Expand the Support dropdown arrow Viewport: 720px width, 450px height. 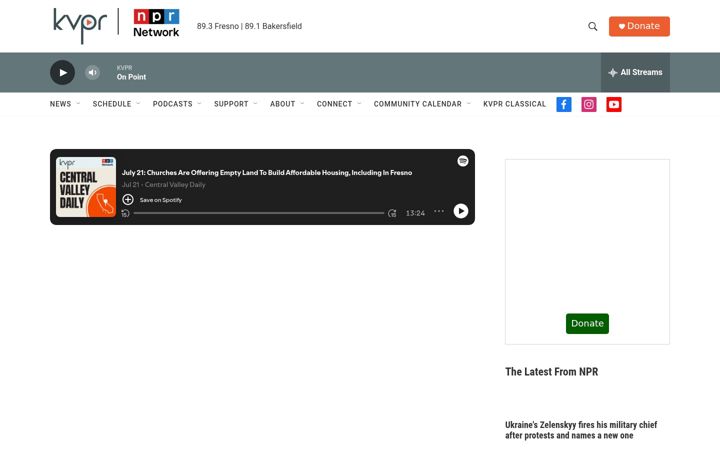pos(255,104)
